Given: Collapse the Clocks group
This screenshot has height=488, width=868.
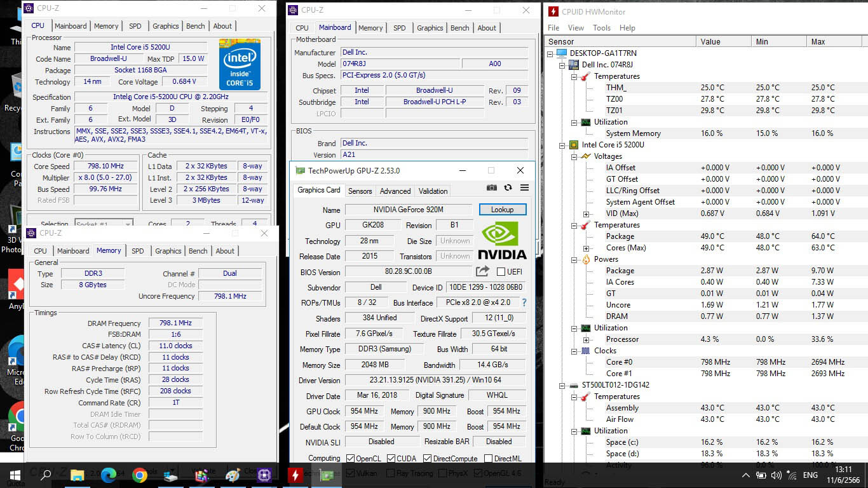Looking at the screenshot, I should (x=574, y=351).
